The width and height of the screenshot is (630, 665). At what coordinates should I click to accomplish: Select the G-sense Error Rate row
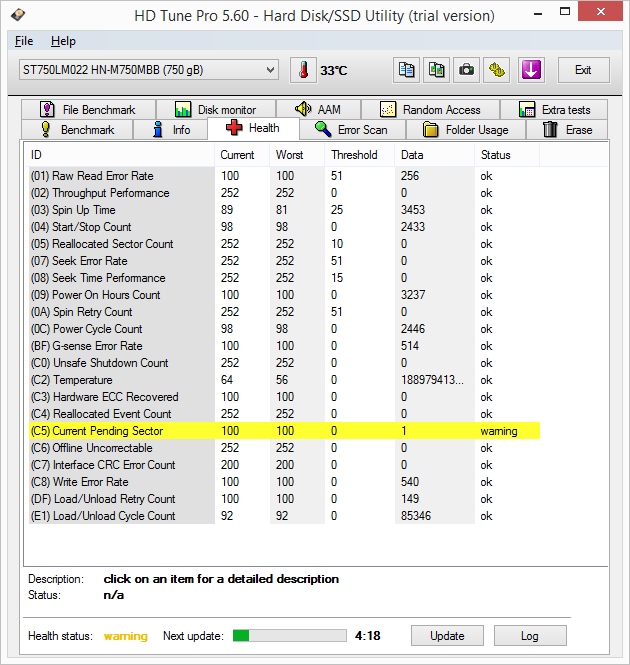click(284, 346)
